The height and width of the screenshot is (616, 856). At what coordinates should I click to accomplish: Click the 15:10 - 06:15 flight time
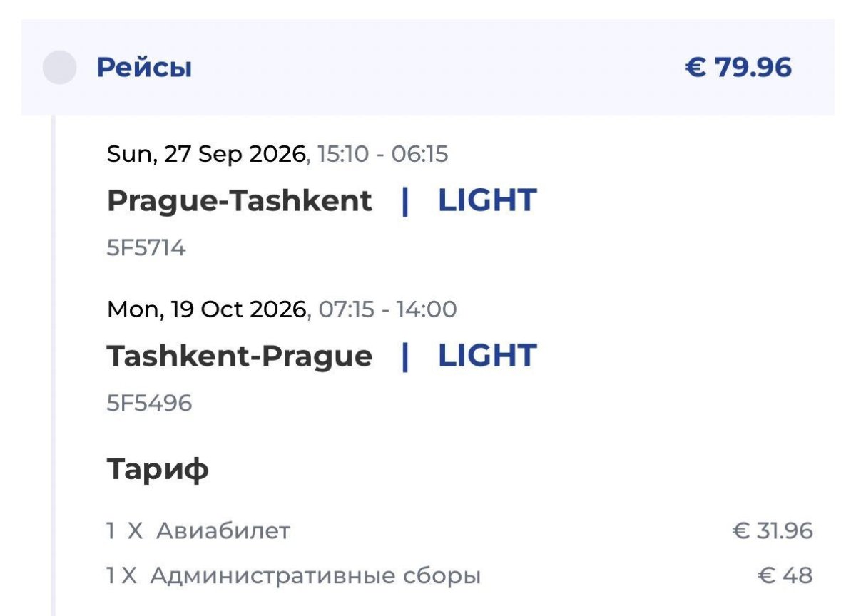(x=381, y=154)
